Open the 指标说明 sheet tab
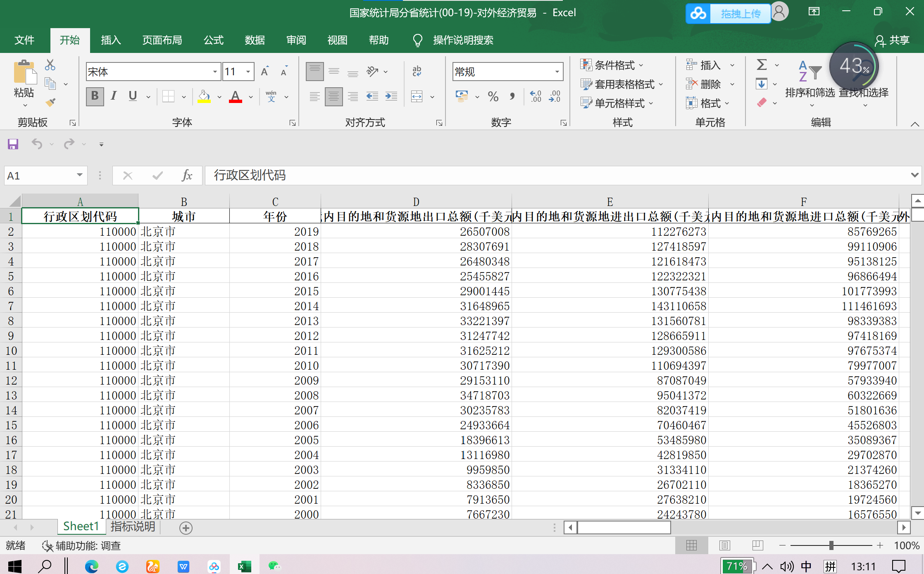The image size is (924, 574). click(133, 526)
